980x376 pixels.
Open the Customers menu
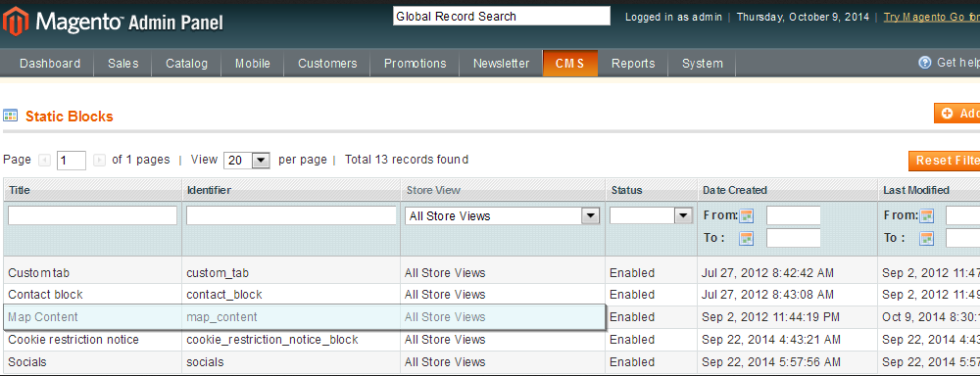pyautogui.click(x=327, y=63)
